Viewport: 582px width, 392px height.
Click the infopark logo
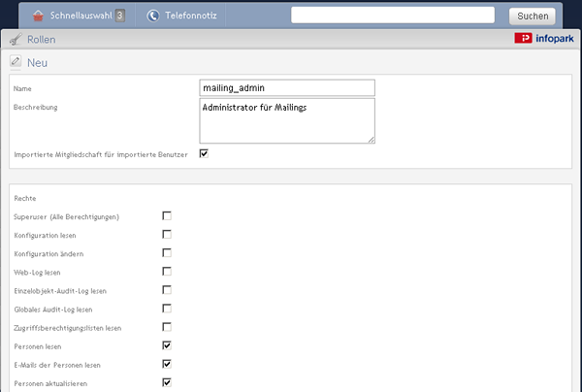pyautogui.click(x=544, y=38)
